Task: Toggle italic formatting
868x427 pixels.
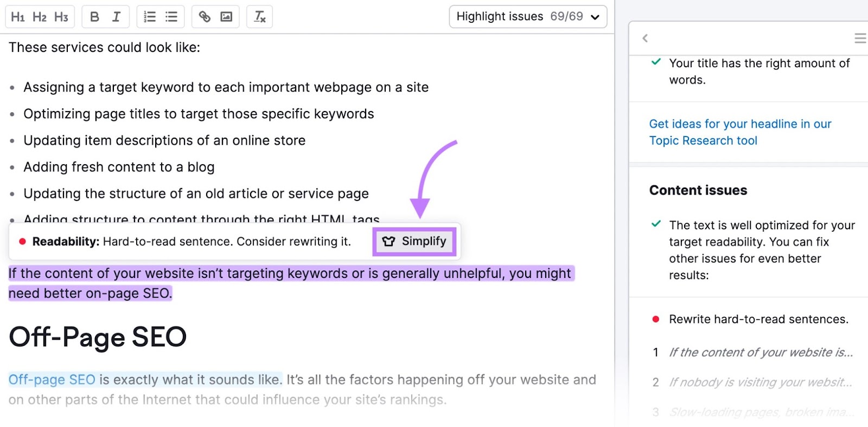Action: (x=116, y=17)
